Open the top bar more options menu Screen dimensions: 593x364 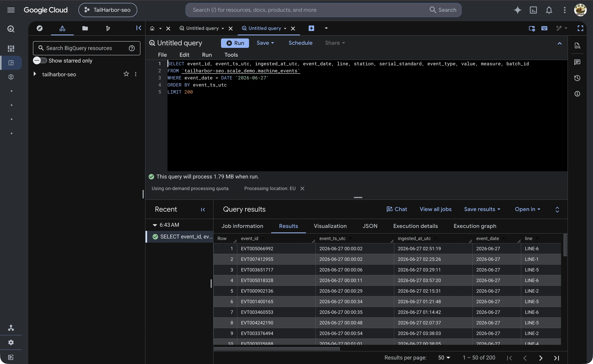point(565,10)
